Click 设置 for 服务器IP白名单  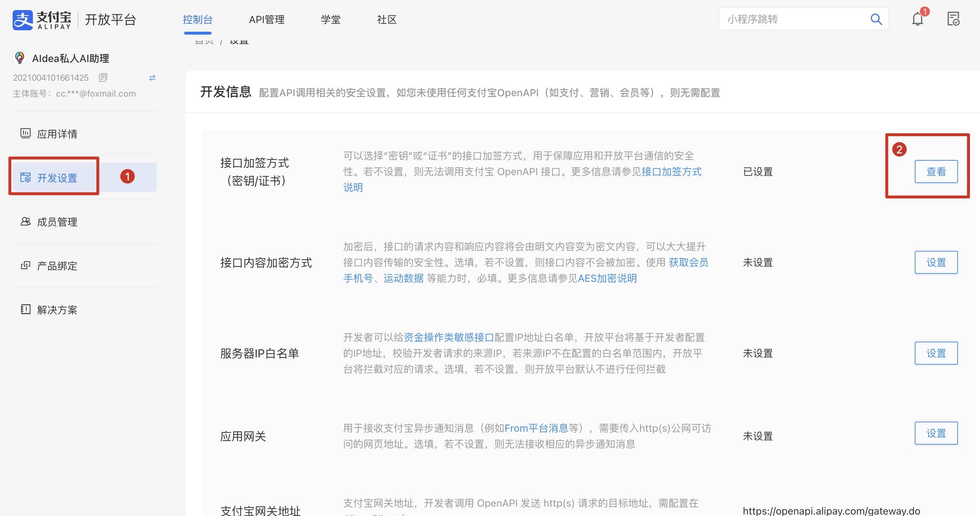[936, 353]
